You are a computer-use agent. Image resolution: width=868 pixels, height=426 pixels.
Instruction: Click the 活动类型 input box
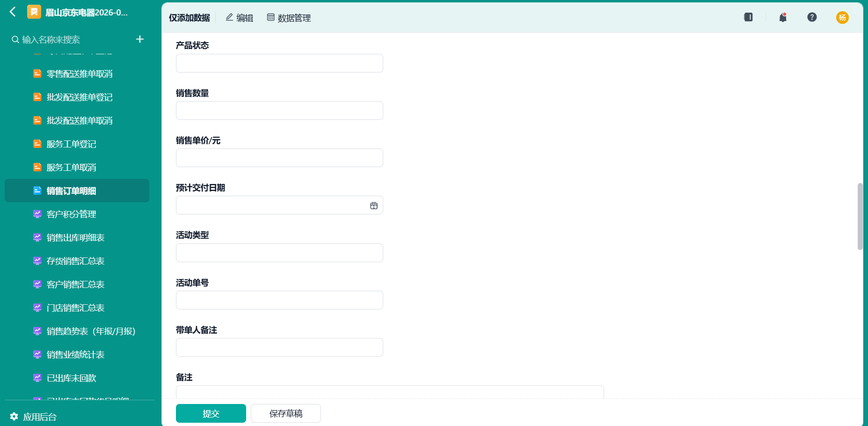(279, 253)
